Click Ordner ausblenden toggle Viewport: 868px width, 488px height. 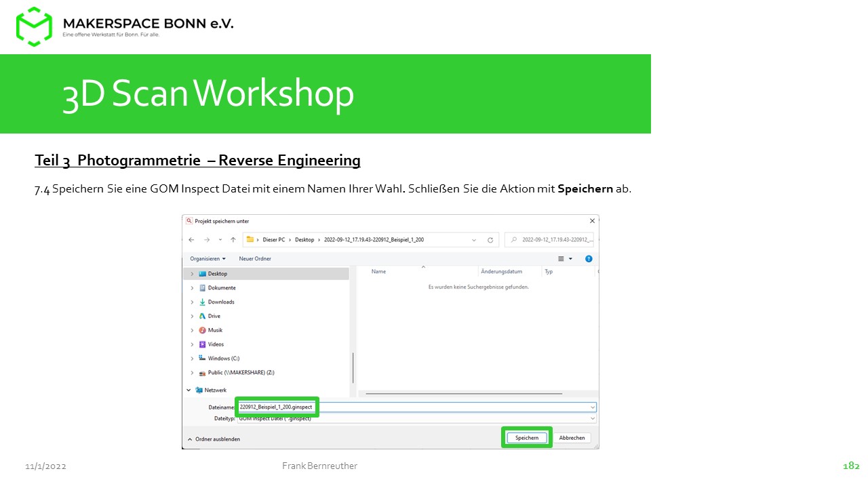[x=214, y=439]
